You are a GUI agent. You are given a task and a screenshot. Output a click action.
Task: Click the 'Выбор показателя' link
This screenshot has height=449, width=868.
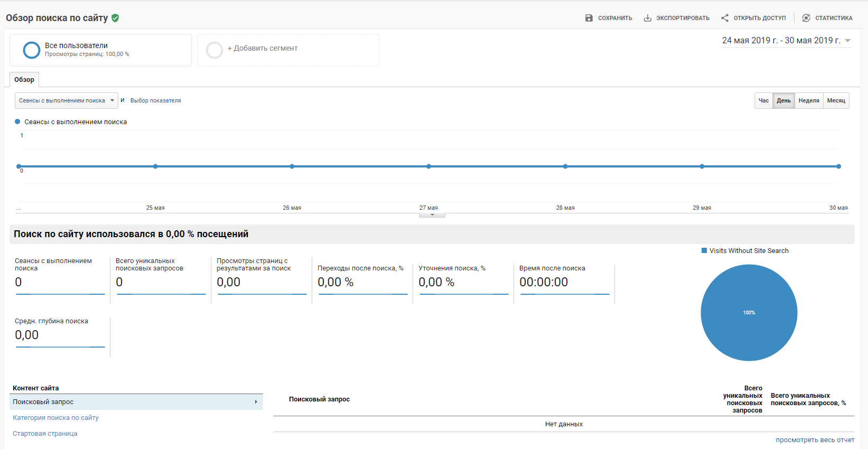[155, 100]
